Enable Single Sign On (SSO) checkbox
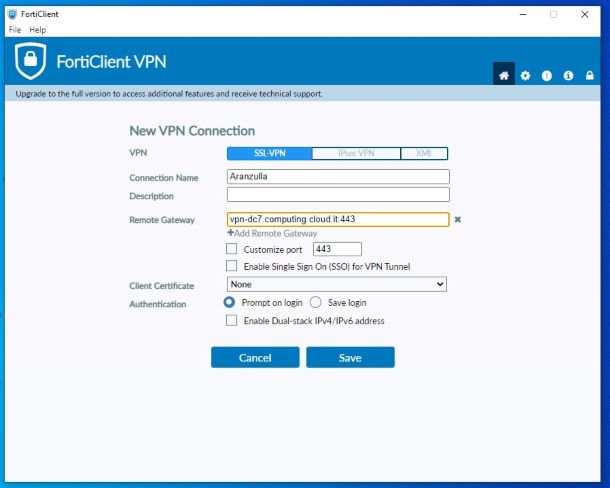This screenshot has height=488, width=610. coord(231,266)
